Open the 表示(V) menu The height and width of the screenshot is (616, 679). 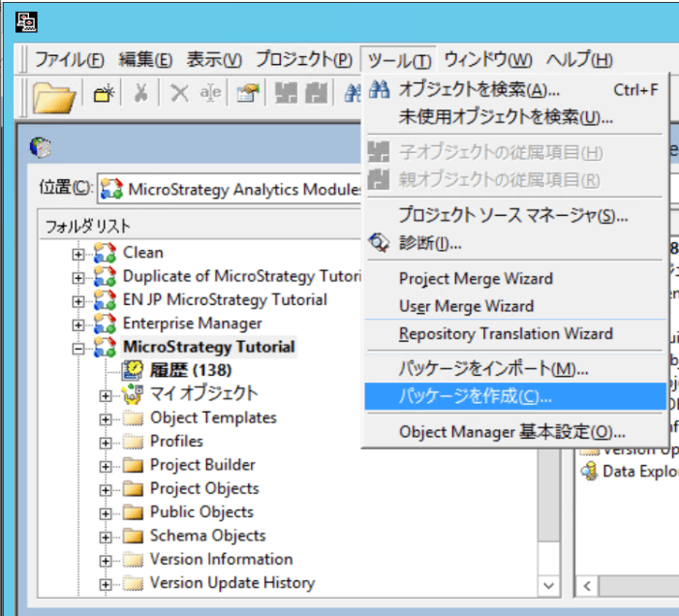[x=214, y=59]
